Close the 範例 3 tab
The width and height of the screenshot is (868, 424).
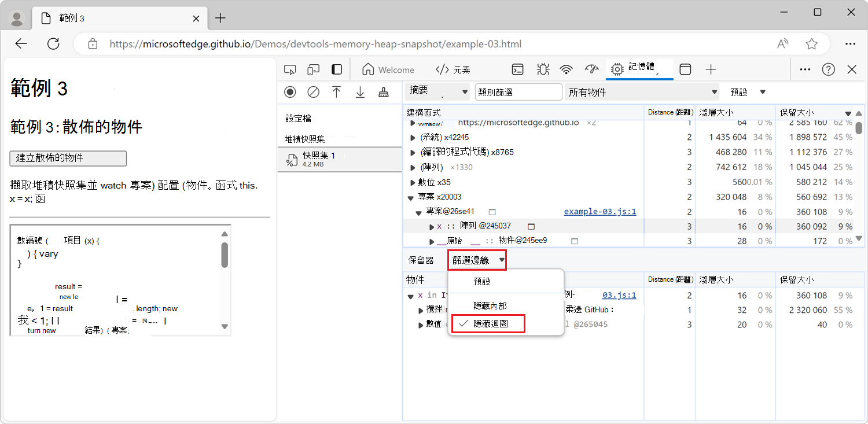point(196,19)
